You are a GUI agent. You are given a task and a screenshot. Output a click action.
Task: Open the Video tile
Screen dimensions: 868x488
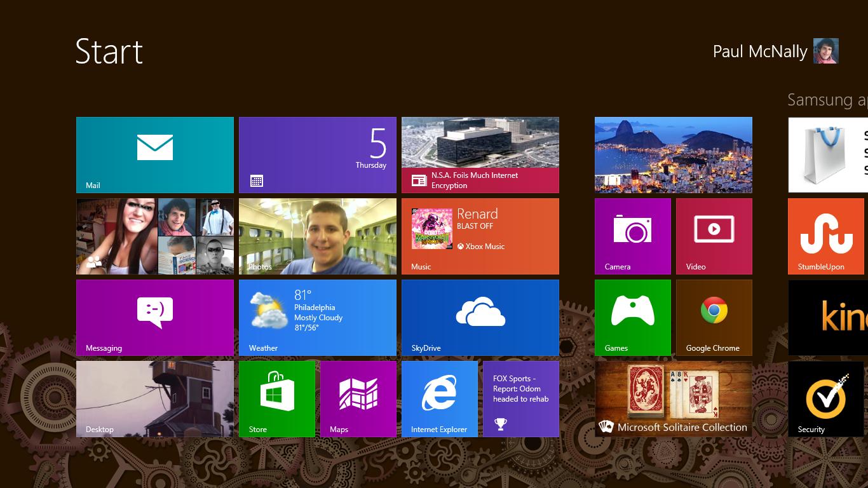tap(714, 236)
